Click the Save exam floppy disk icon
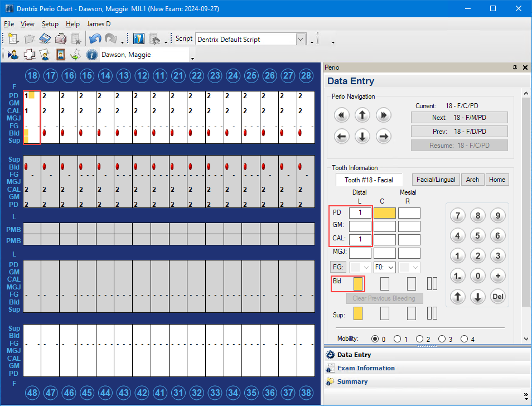Screen dimensions: 532x406 click(x=45, y=39)
